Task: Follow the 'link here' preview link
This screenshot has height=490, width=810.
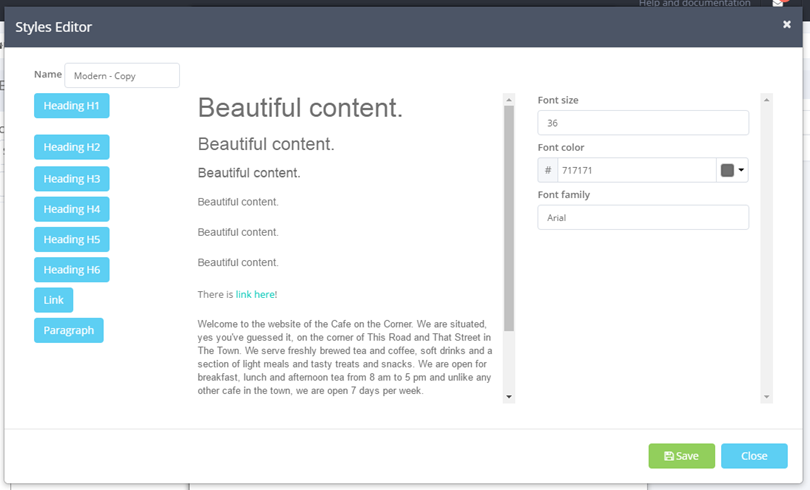Action: [255, 294]
